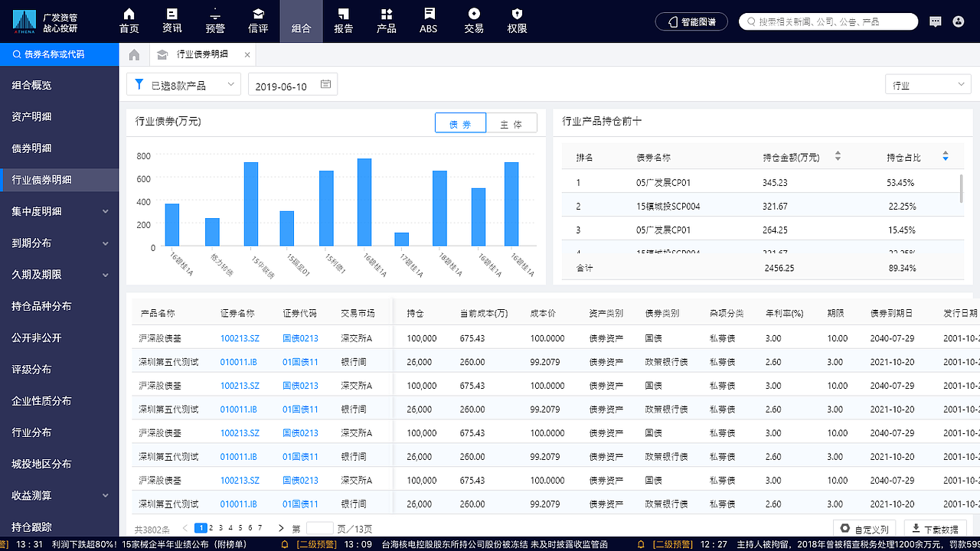980x551 pixels.
Task: Jump to page 1 in pagination
Action: [x=201, y=528]
